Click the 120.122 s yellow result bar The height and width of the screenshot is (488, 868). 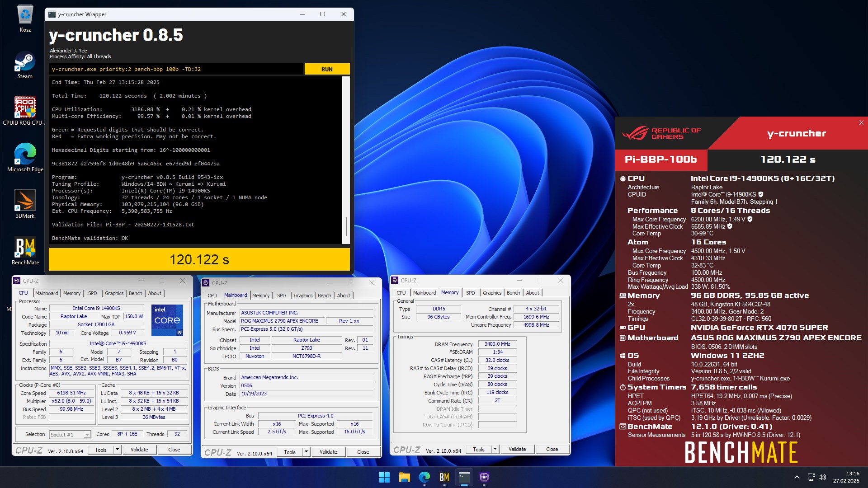(199, 259)
